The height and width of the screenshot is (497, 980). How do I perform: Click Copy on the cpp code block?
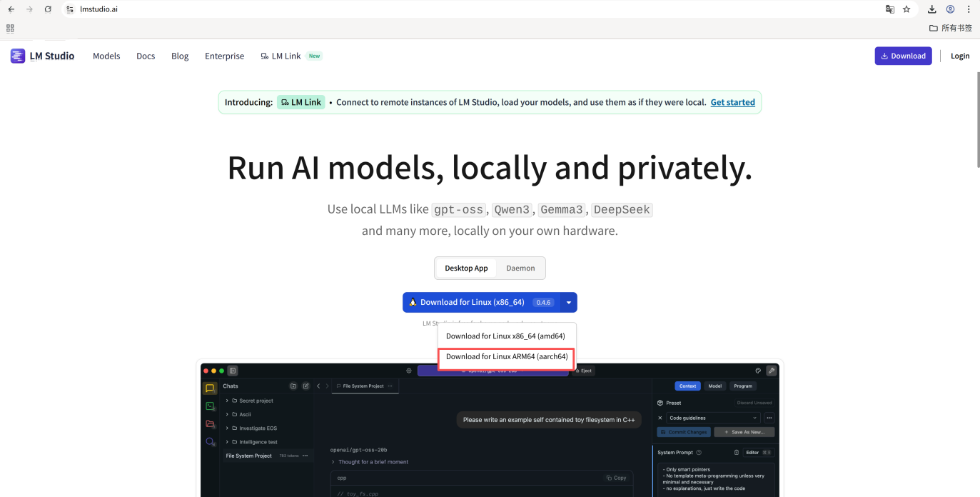pyautogui.click(x=617, y=478)
